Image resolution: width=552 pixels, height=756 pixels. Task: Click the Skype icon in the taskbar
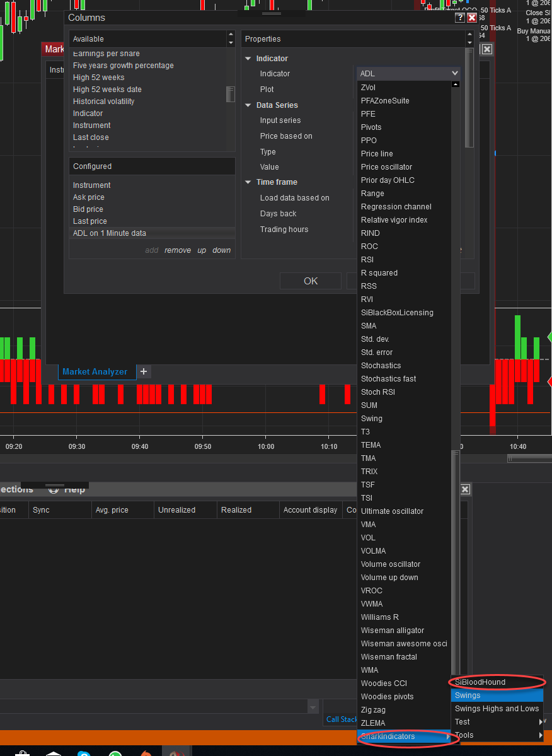tap(84, 753)
